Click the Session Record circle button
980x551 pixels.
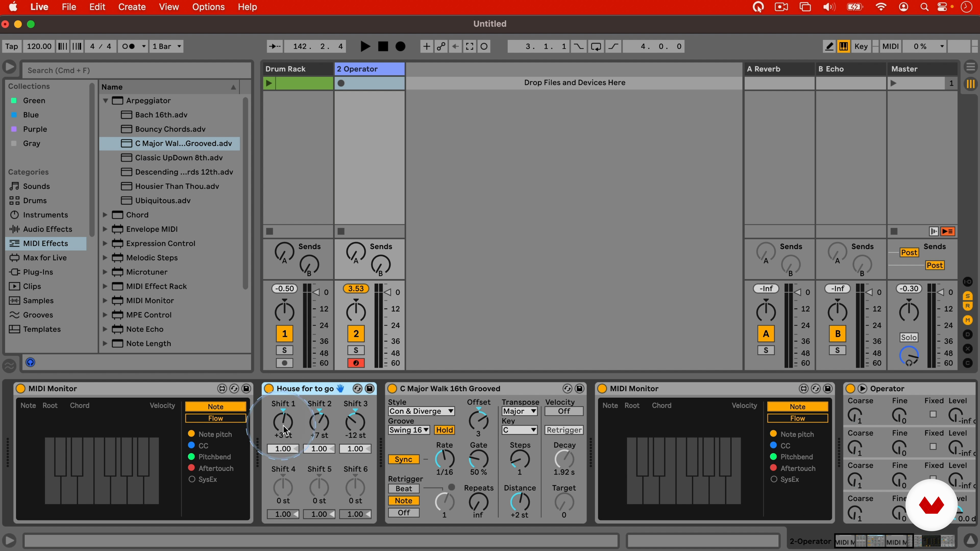tap(484, 46)
